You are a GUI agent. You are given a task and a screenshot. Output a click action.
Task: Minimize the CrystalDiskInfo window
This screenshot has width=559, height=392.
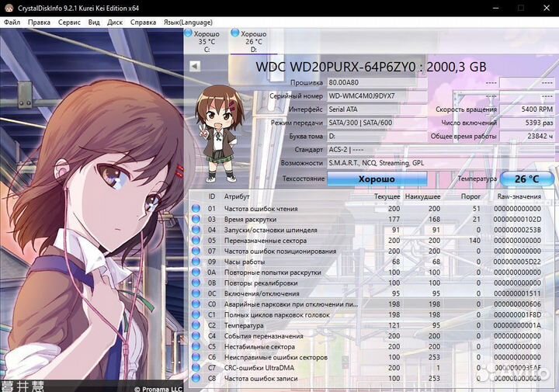pyautogui.click(x=496, y=8)
